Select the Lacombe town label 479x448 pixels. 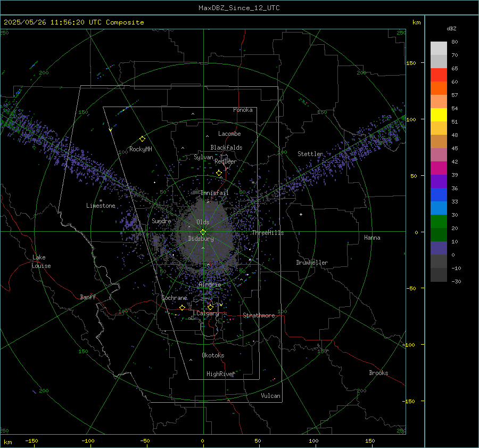tap(229, 134)
